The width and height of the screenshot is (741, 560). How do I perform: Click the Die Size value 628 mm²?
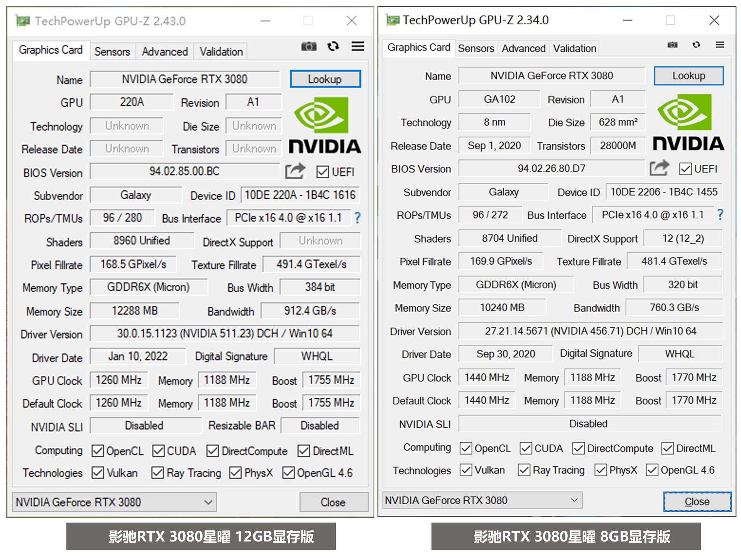618,122
